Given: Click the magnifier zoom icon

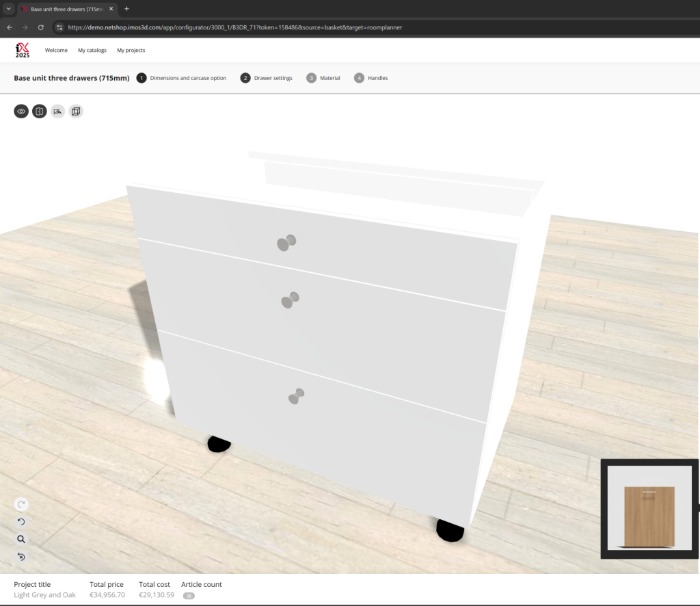Looking at the screenshot, I should 21,539.
